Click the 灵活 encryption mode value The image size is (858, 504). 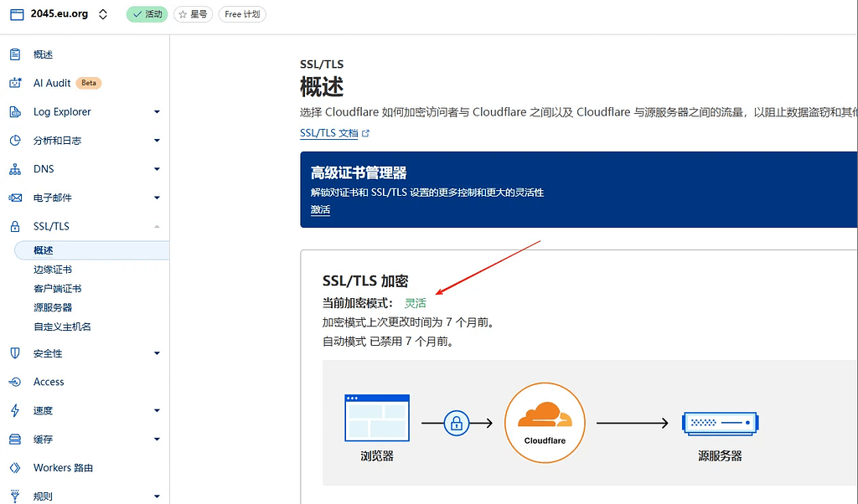point(416,303)
